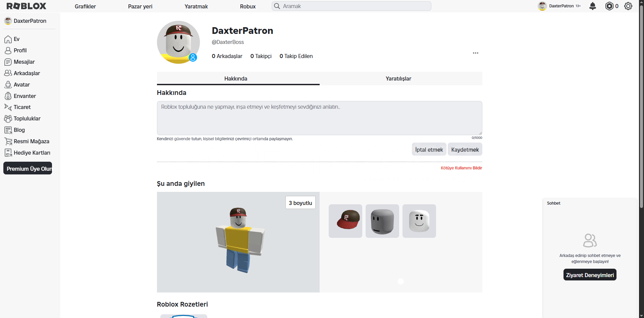This screenshot has width=644, height=318.
Task: Open Robux in the top navigation
Action: point(248,6)
